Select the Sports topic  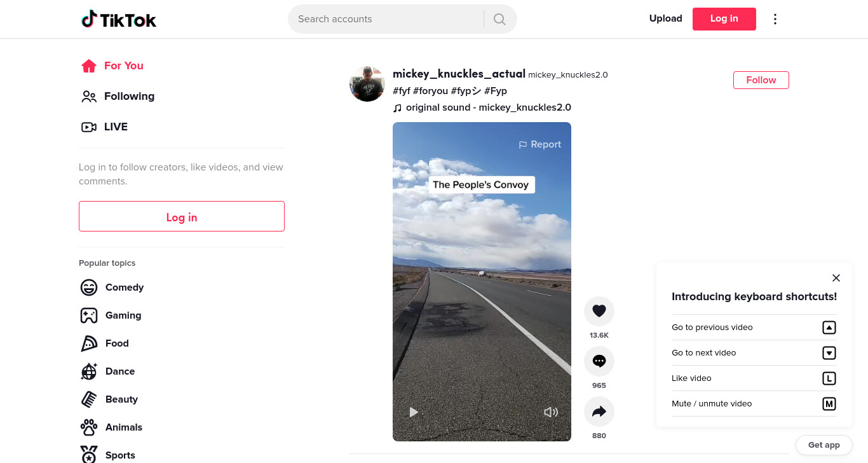coord(108,455)
